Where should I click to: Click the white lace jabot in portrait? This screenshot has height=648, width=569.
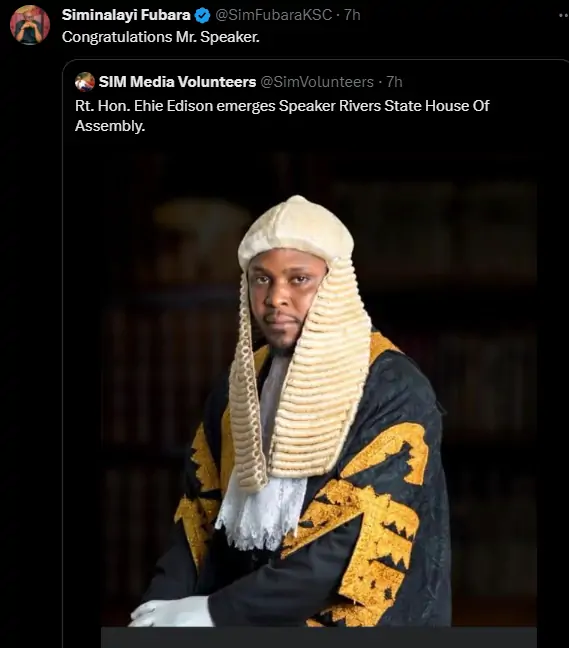pos(261,512)
